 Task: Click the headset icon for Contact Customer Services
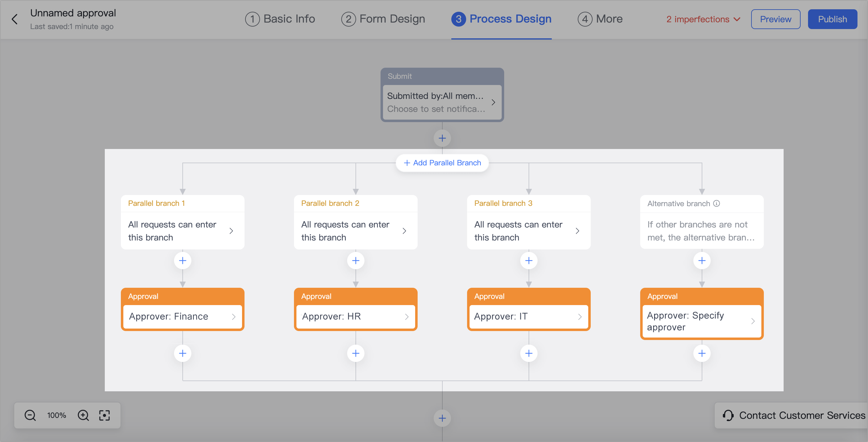point(728,415)
